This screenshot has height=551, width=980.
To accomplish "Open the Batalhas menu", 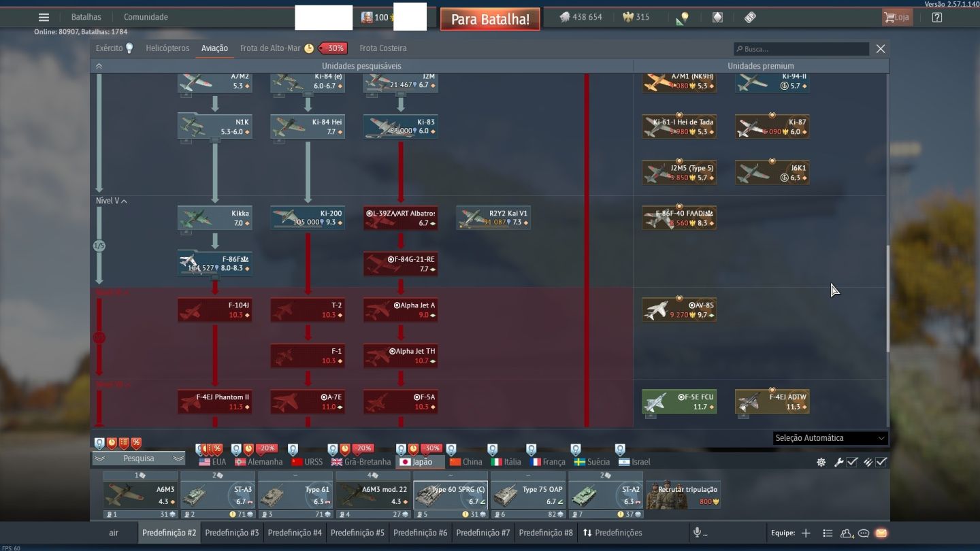I will click(x=86, y=17).
